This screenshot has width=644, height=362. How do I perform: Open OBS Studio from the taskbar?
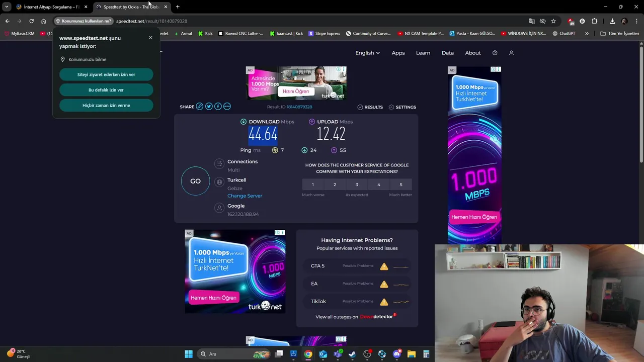367,354
